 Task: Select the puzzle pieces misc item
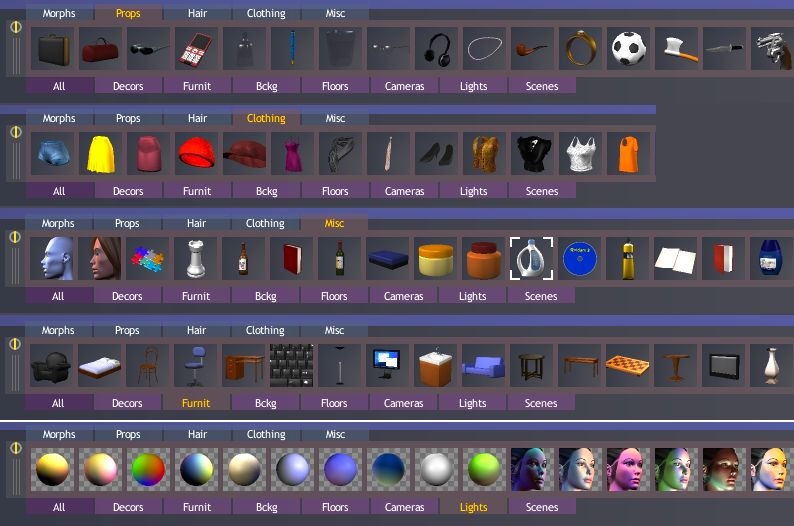click(147, 259)
